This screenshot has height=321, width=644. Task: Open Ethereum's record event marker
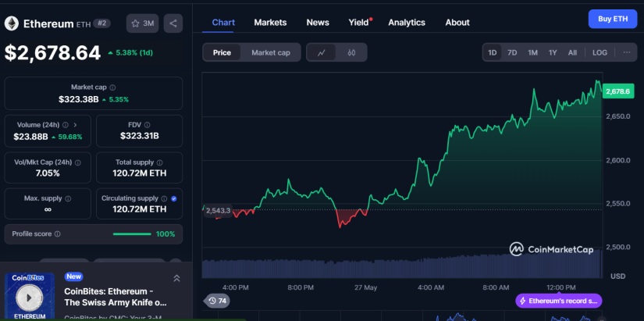tap(559, 301)
